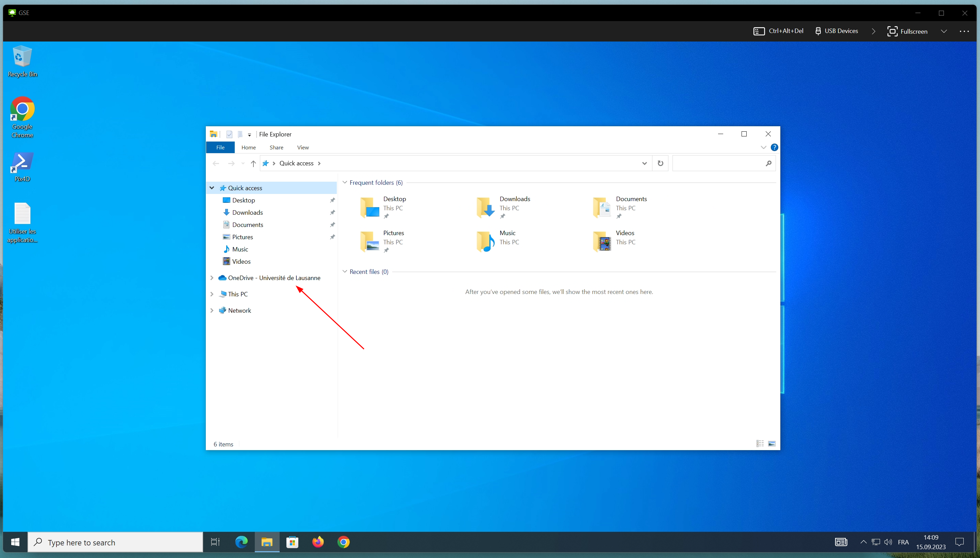Expand the This PC tree node
Viewport: 980px width, 558px height.
(212, 294)
